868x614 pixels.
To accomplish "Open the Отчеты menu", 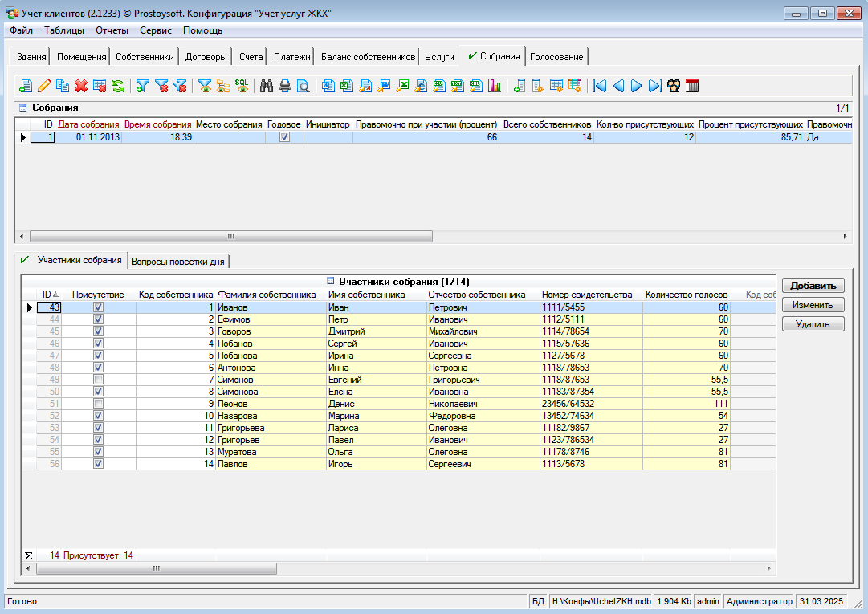I will tap(112, 30).
